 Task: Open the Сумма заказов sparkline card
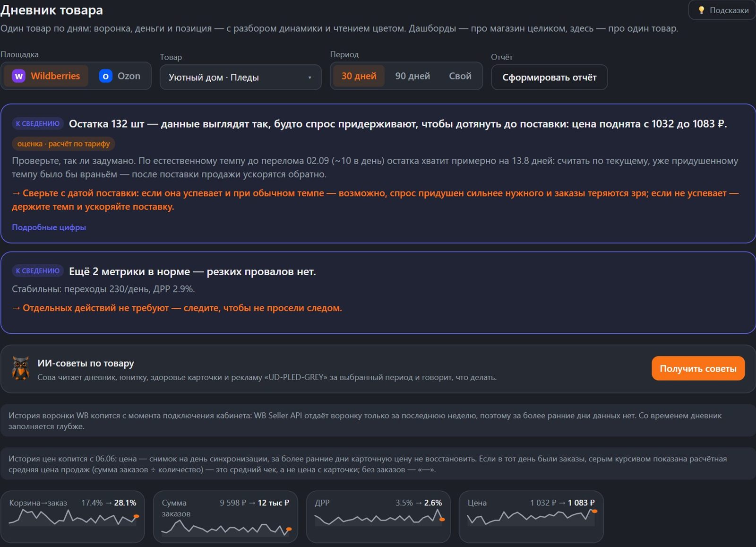point(225,516)
